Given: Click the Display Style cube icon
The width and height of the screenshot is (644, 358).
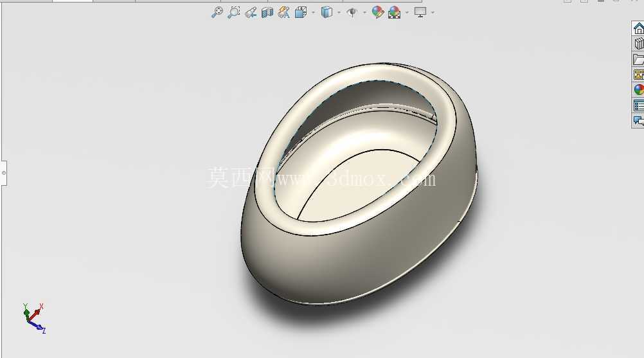Looking at the screenshot, I should [x=326, y=12].
